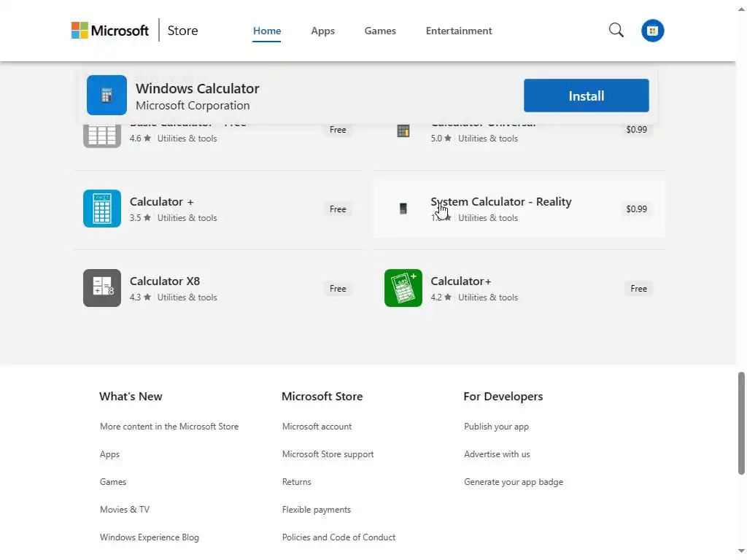This screenshot has height=560, width=747.
Task: Open Flexible payments link
Action: click(x=317, y=510)
